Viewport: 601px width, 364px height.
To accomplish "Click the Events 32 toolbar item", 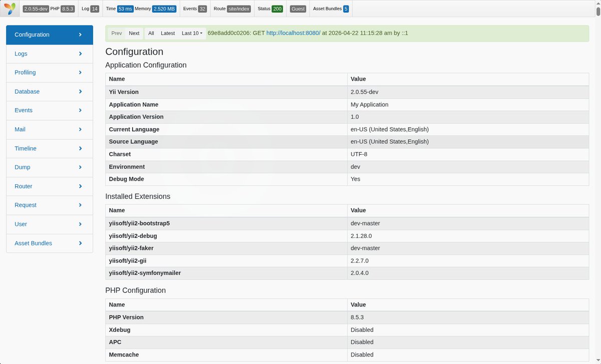I will 195,9.
